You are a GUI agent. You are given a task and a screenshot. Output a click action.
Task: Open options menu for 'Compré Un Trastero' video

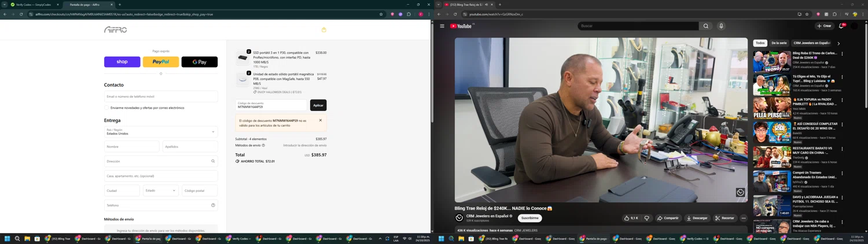(842, 173)
